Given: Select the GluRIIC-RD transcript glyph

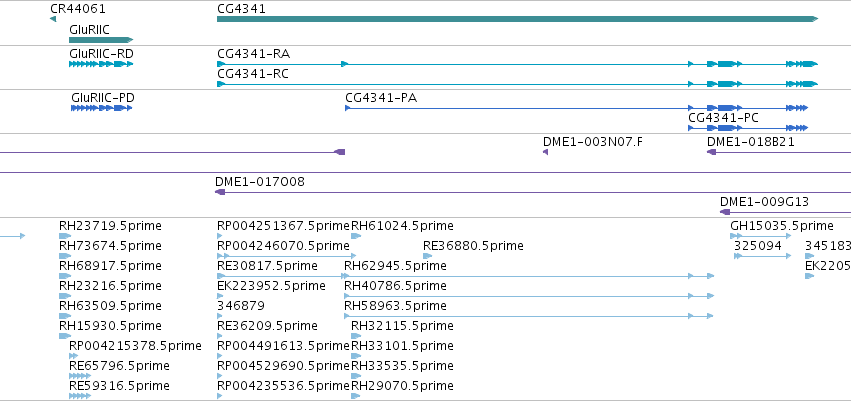Looking at the screenshot, I should tap(101, 64).
